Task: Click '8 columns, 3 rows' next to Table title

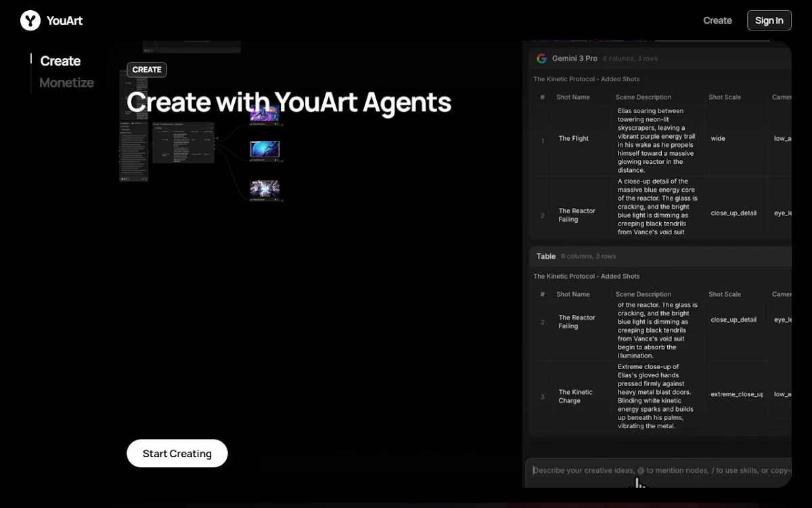Action: 588,257
